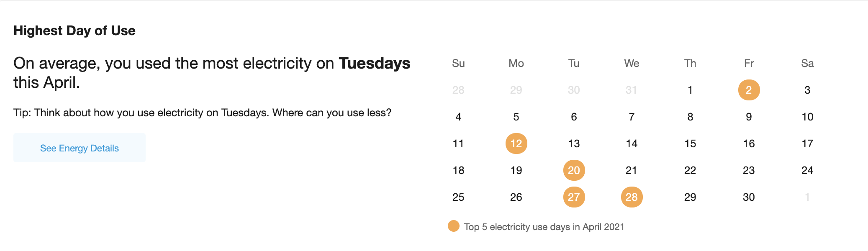This screenshot has width=868, height=251.
Task: Choose April 15 in the calendar
Action: 690,143
